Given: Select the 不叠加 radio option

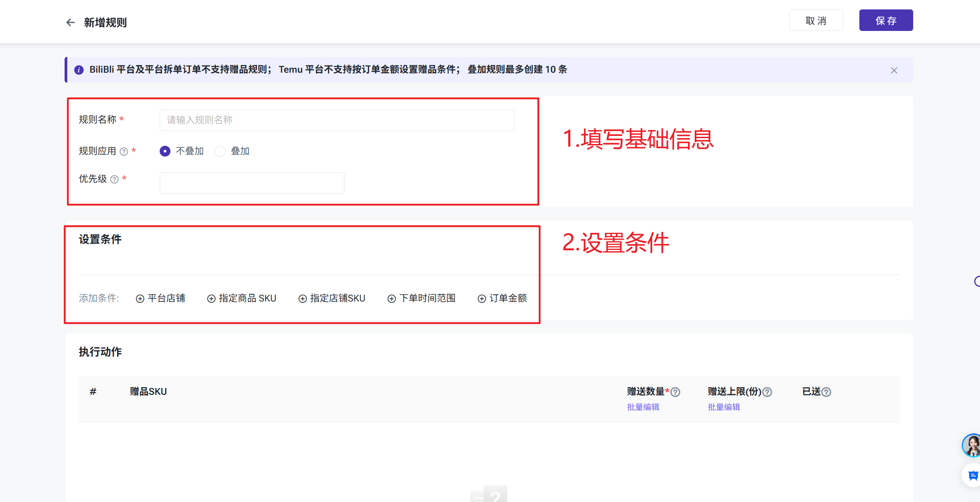Looking at the screenshot, I should (x=165, y=151).
